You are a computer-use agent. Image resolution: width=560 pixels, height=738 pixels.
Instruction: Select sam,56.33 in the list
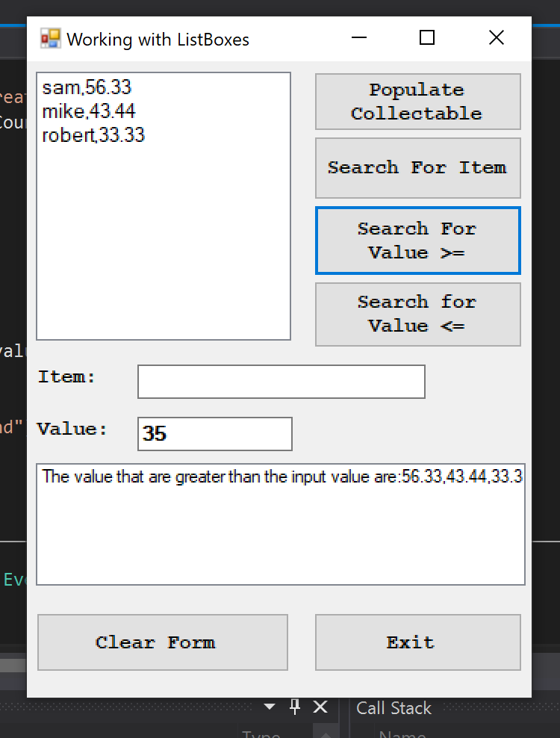pos(87,87)
